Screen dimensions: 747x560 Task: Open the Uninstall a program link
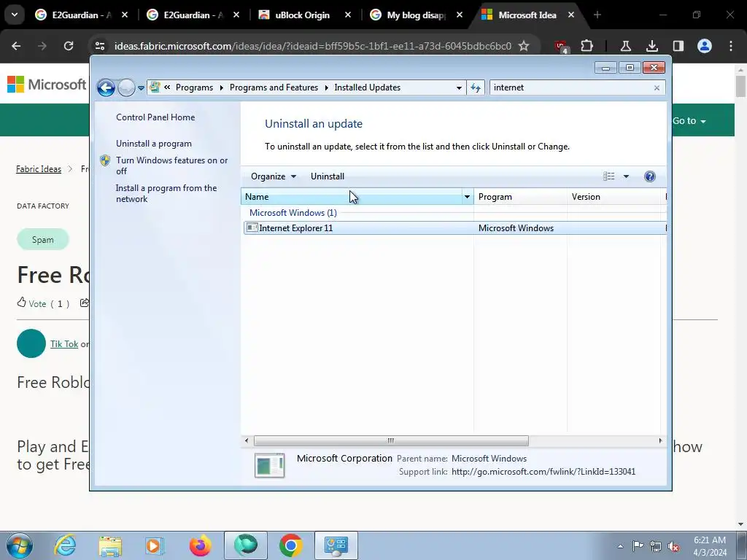153,144
